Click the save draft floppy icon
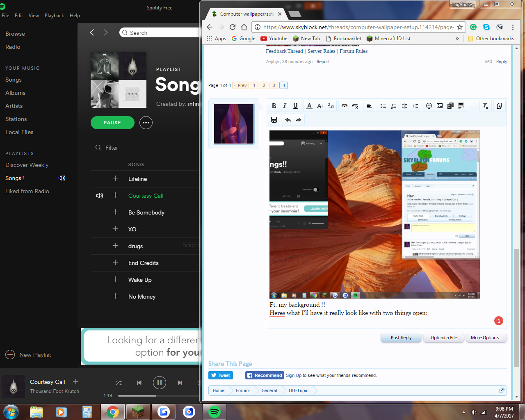 click(x=274, y=120)
